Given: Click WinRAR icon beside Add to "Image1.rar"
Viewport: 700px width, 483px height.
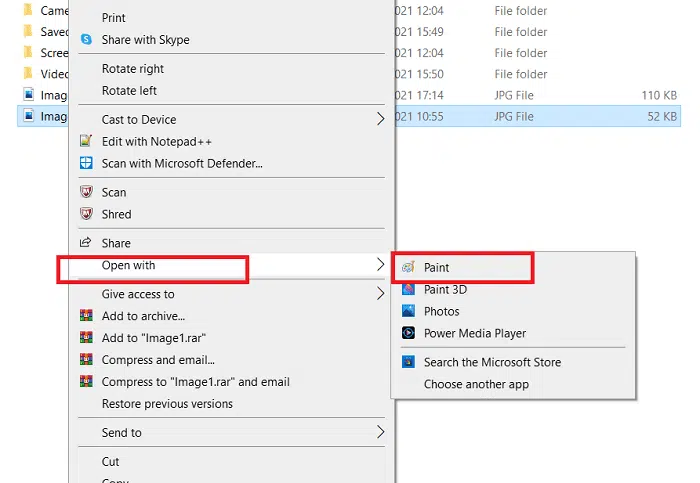Looking at the screenshot, I should coord(86,337).
